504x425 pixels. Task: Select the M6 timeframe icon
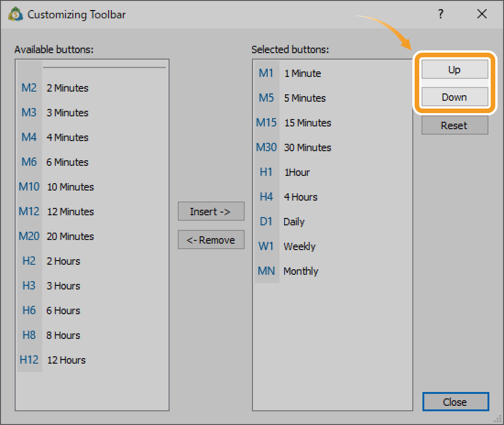[29, 162]
